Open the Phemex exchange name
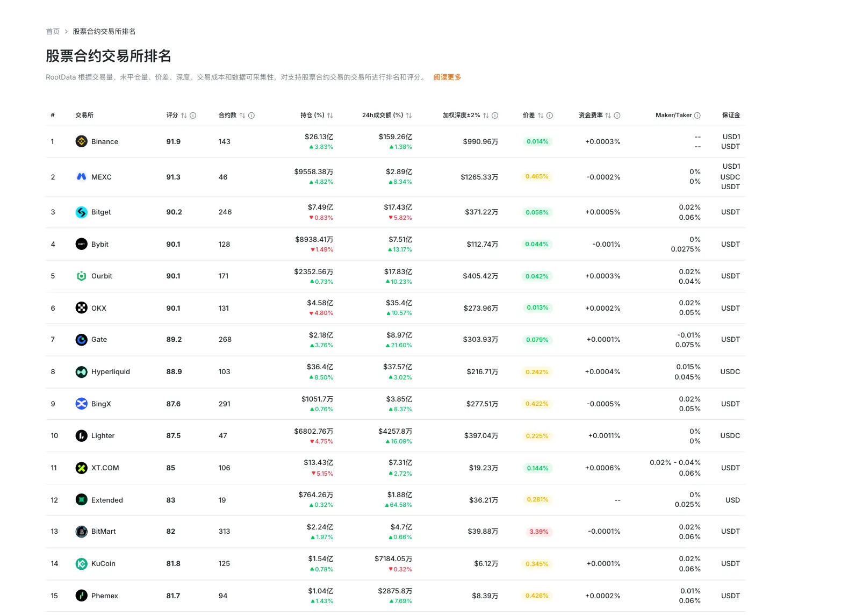This screenshot has width=863, height=616. pos(105,596)
